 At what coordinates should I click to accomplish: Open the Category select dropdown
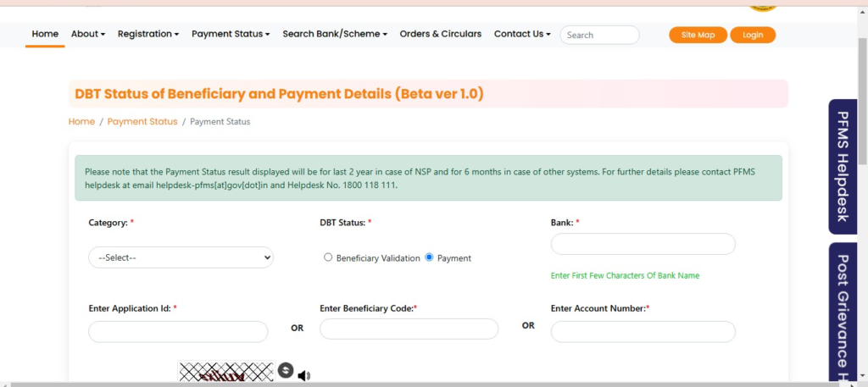coord(181,257)
